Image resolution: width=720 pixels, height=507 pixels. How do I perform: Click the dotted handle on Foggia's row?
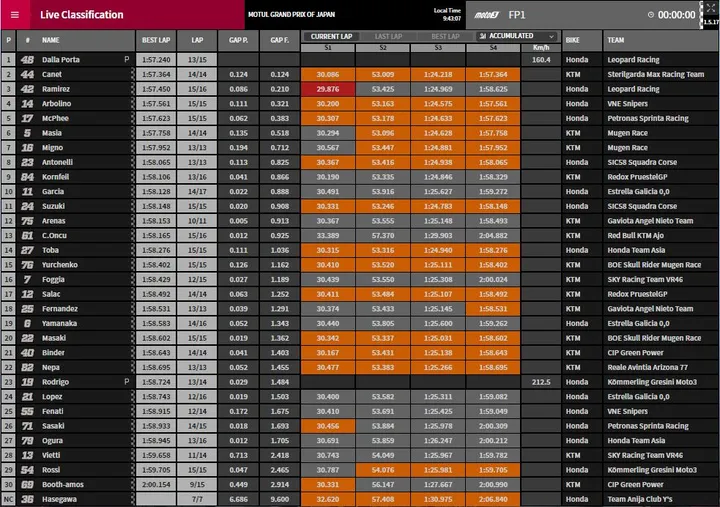(133, 280)
